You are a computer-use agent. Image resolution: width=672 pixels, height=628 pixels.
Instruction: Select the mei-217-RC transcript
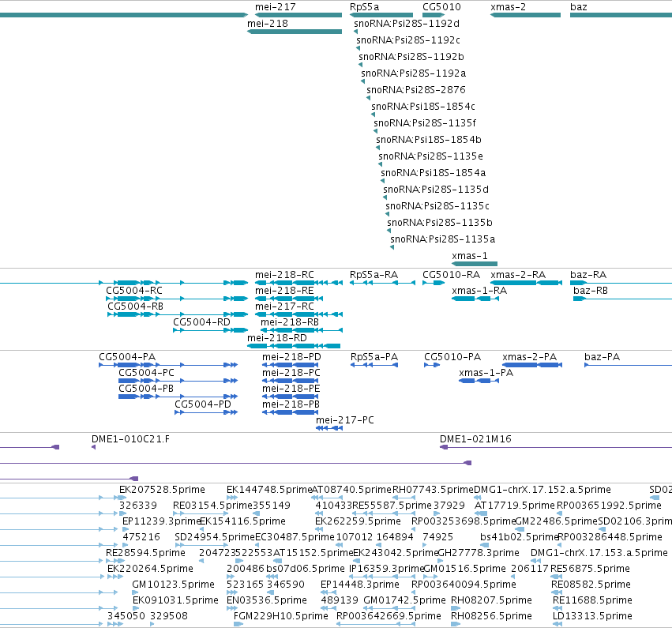(298, 314)
